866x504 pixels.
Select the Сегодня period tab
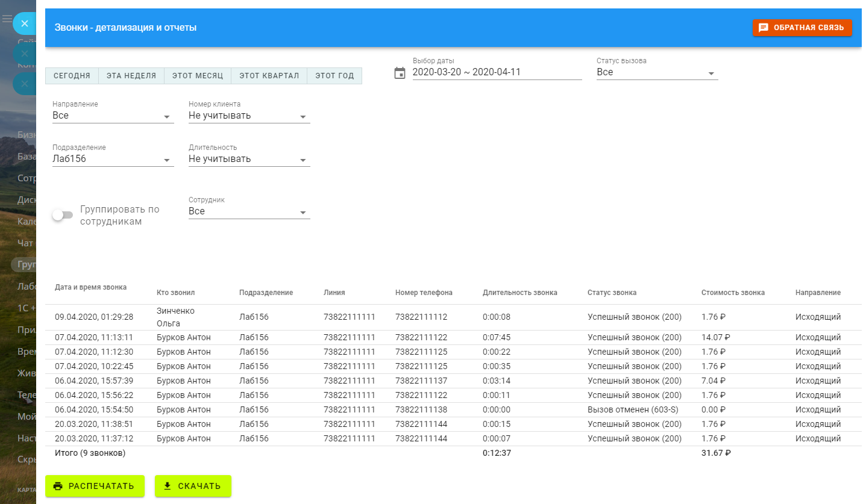pos(72,76)
